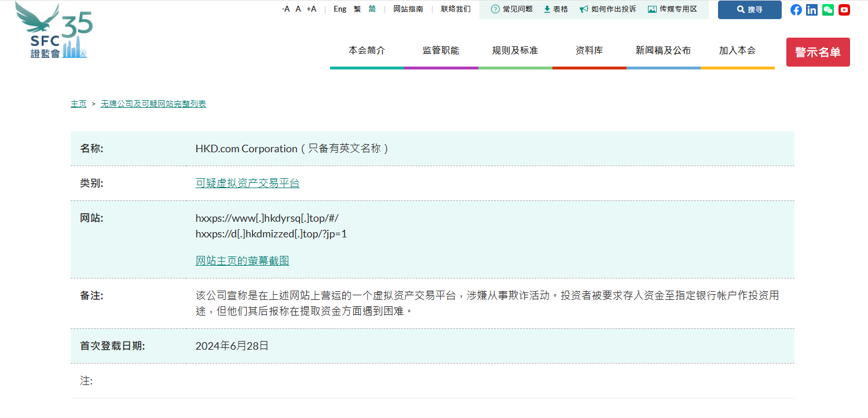Click the WeChat icon
The height and width of the screenshot is (418, 868).
click(827, 9)
